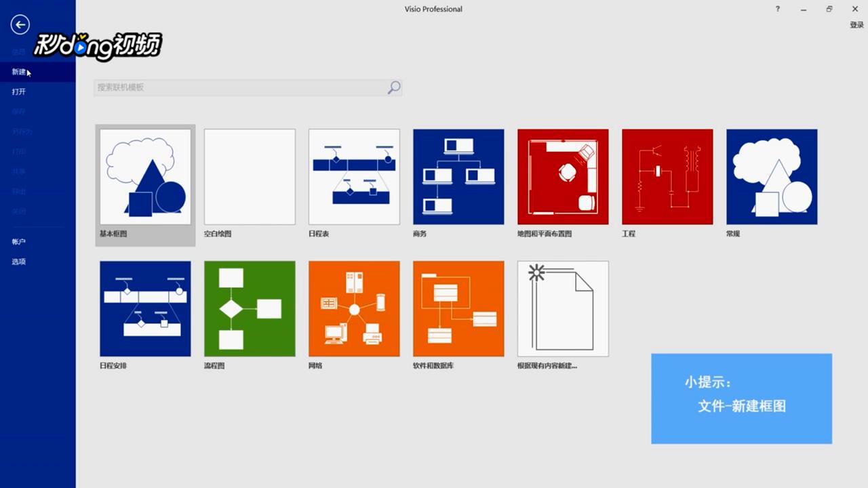Click the 软件和数据库 label text
This screenshot has width=868, height=488.
433,366
